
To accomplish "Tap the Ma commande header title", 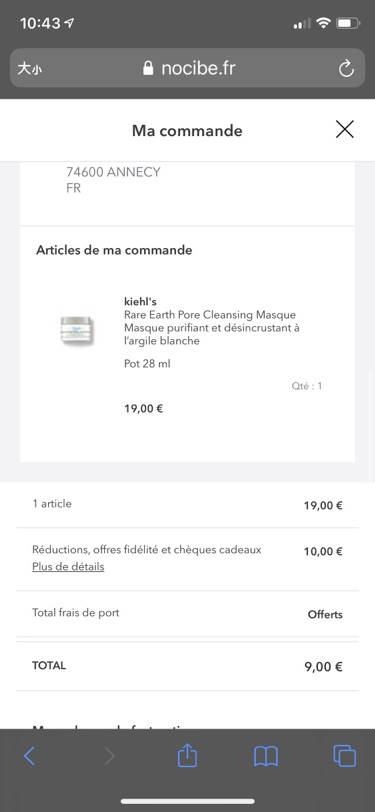I will point(187,130).
